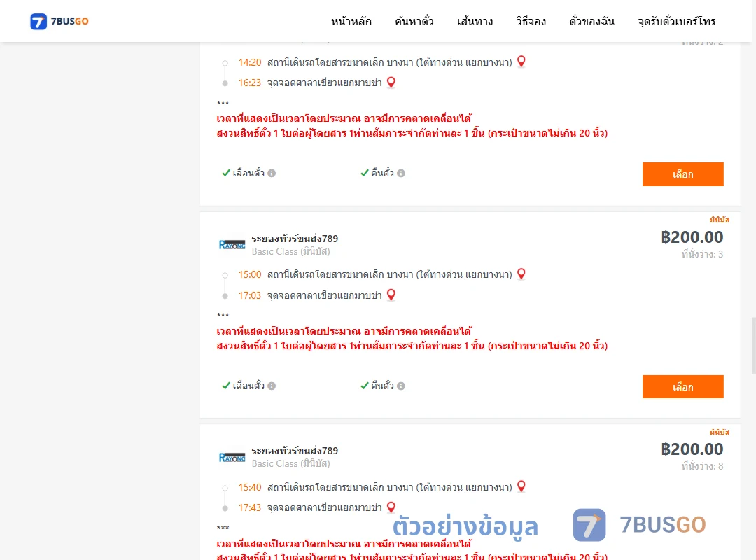The image size is (756, 560).
Task: Click Rayong logo of 15:40 trip
Action: tap(232, 457)
